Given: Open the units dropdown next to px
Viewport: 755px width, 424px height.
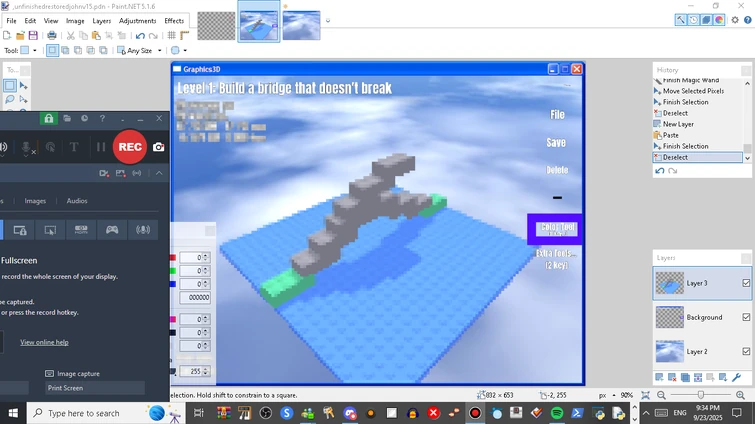Looking at the screenshot, I should point(614,395).
